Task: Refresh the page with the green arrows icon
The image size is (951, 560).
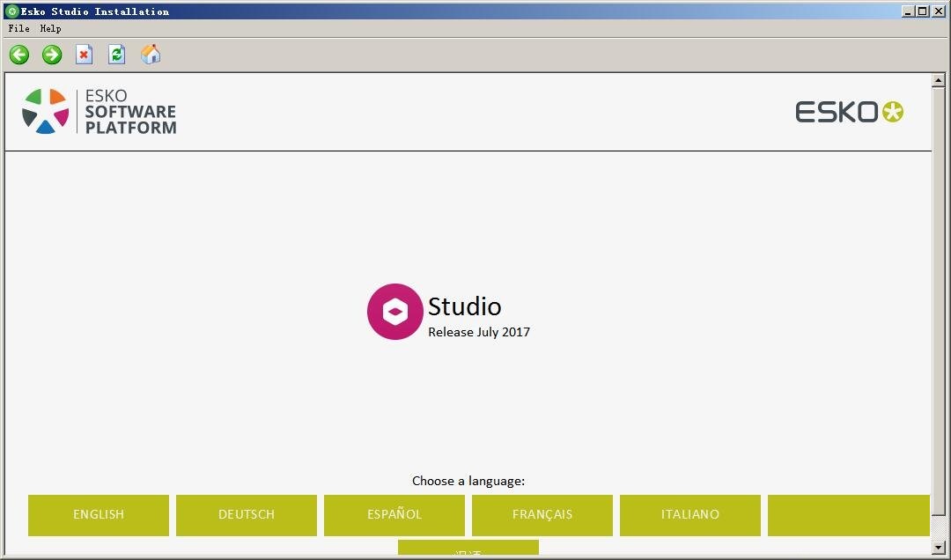Action: point(117,55)
